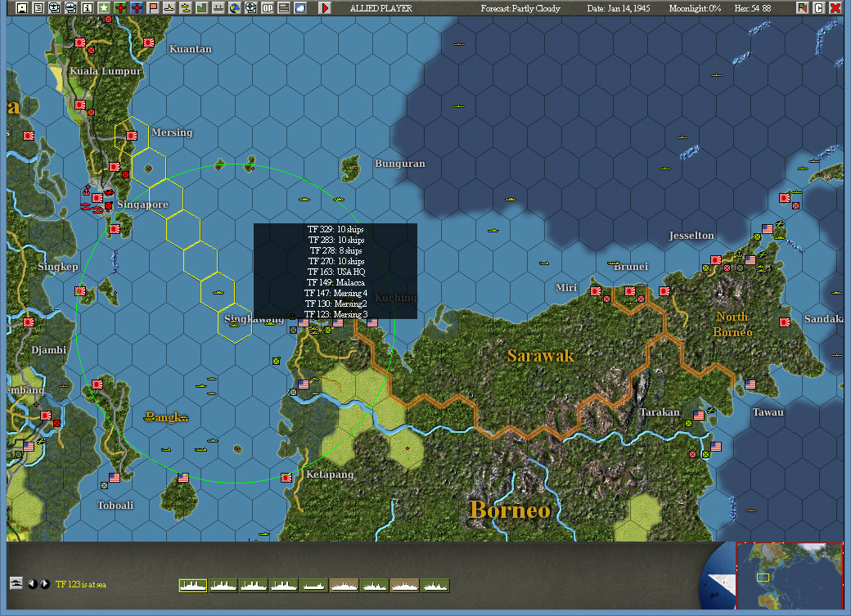Click the 'Date: Jan 14, 1945' text
This screenshot has width=851, height=616.
click(618, 8)
